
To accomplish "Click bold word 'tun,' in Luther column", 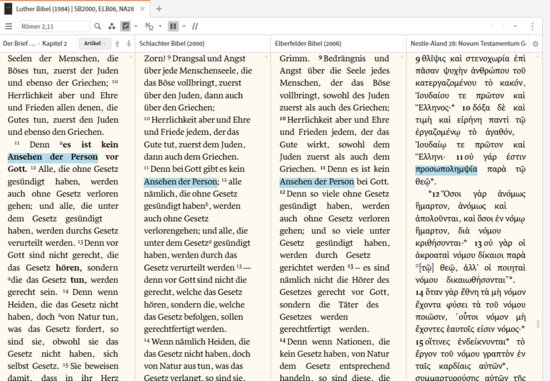I will click(x=78, y=280).
